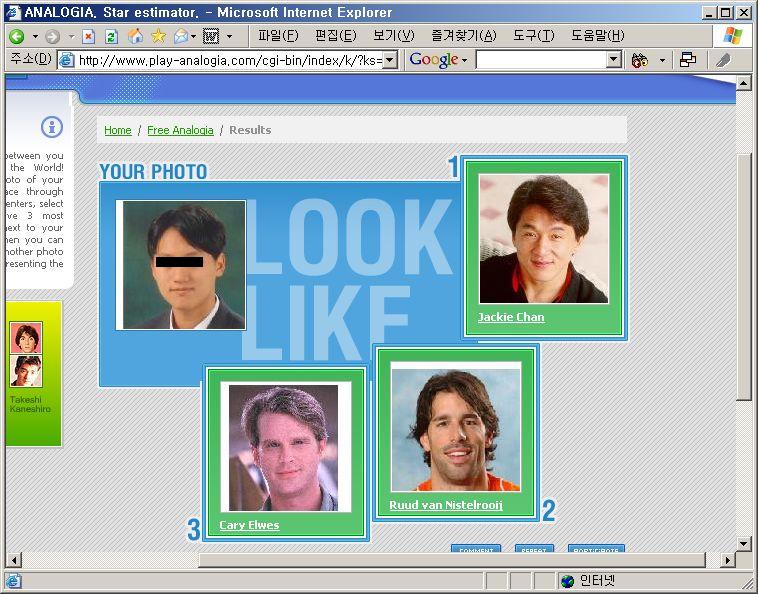Viewport: 758px width, 594px height.
Task: Click the Cary Elwes result photo
Action: (286, 447)
